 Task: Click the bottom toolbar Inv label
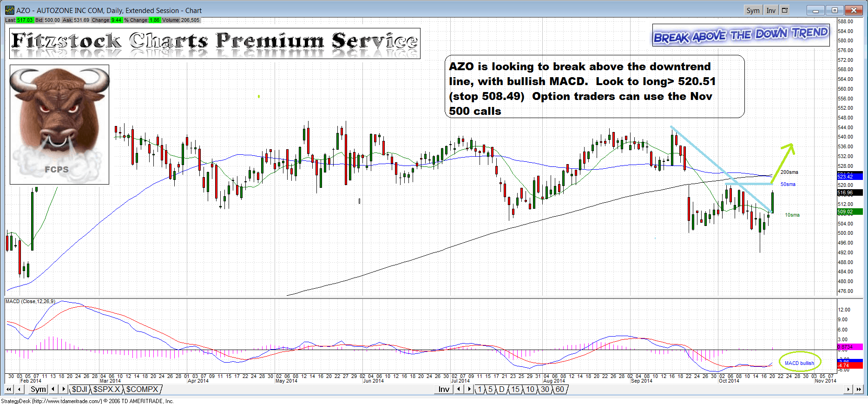tap(444, 390)
